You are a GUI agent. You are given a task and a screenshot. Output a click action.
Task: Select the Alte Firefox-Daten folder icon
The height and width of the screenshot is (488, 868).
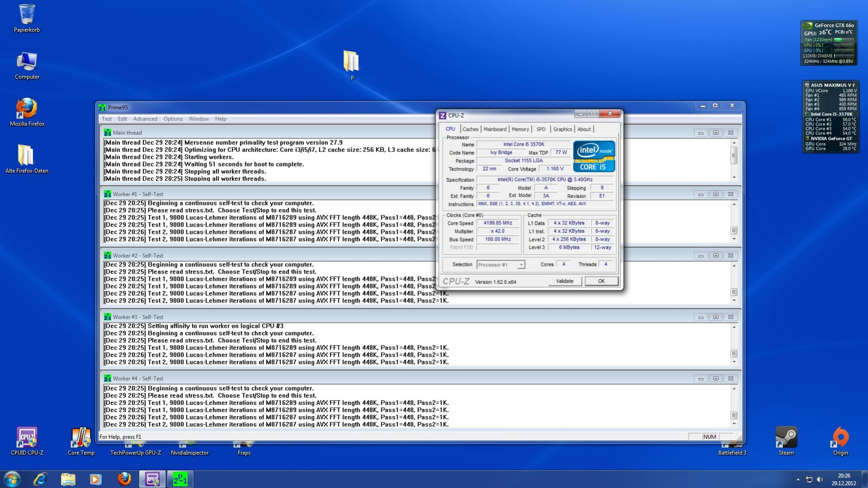(x=27, y=159)
